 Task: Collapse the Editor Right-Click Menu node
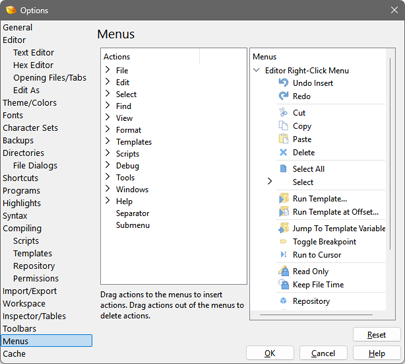(256, 70)
